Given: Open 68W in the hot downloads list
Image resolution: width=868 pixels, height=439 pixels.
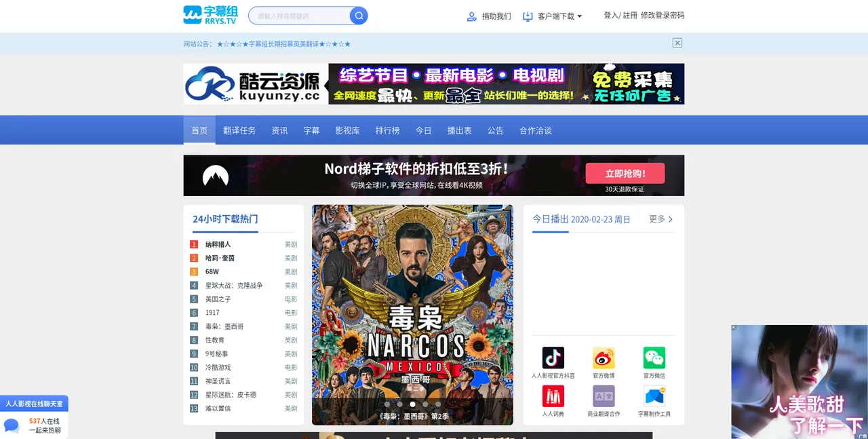Looking at the screenshot, I should click(x=212, y=271).
